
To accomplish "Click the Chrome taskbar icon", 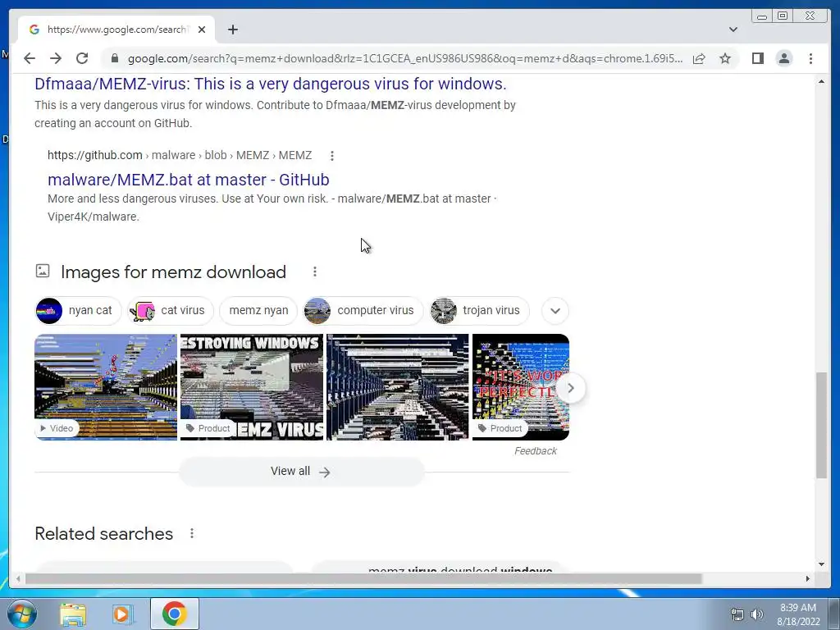I will tap(174, 614).
